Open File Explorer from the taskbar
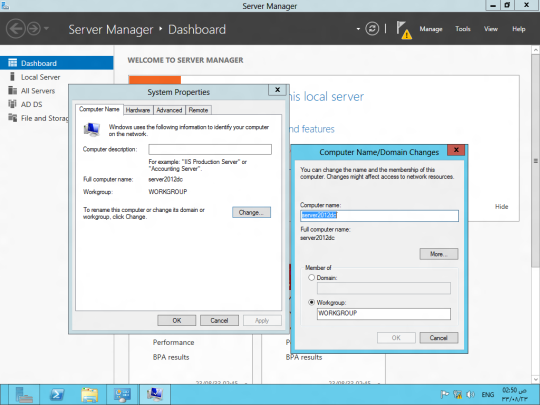The width and height of the screenshot is (540, 405). click(90, 395)
